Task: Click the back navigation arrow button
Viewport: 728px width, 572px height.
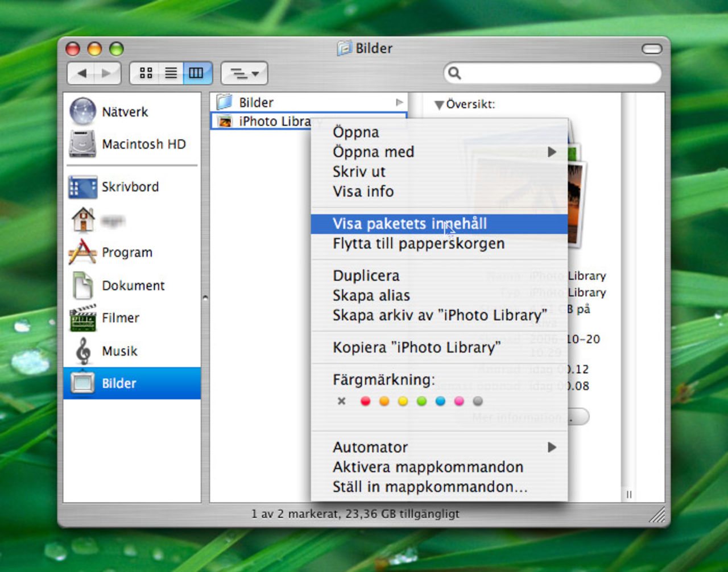Action: pos(82,73)
